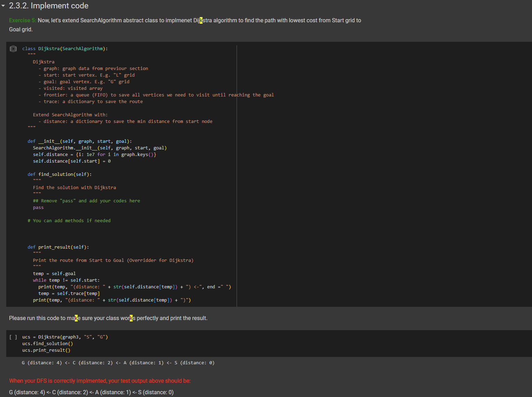
Task: Click the green 'Exercise 5:' label
Action: pos(22,20)
